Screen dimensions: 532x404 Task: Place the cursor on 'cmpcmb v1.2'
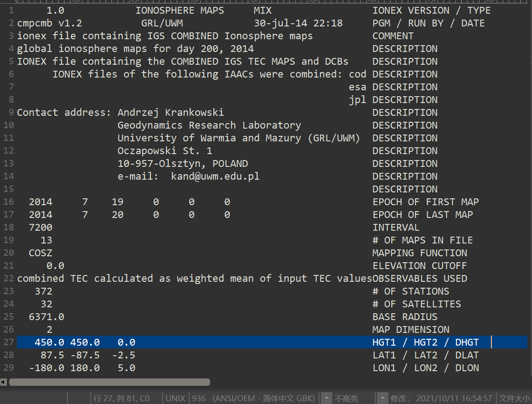[x=50, y=23]
